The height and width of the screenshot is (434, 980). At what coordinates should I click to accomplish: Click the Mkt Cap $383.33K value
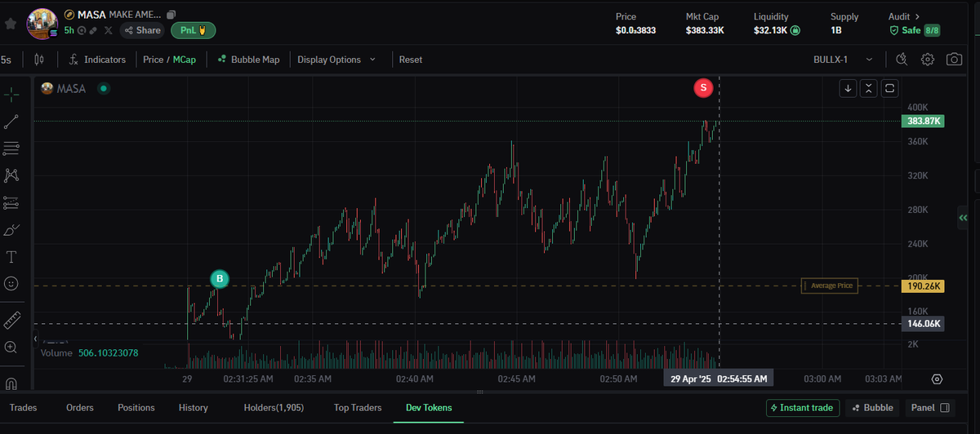[705, 31]
